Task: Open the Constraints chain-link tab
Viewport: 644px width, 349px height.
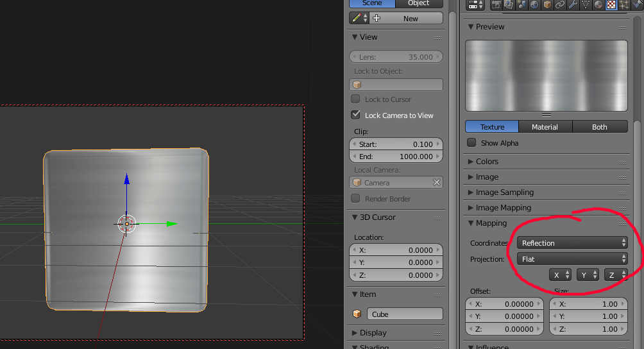Action: point(560,4)
